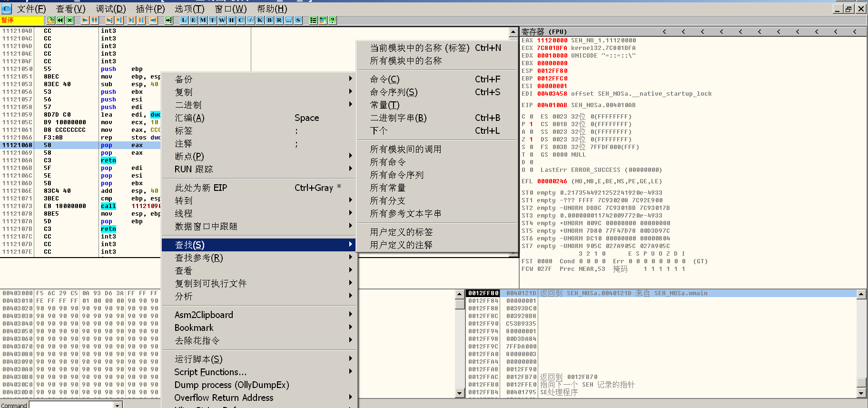The height and width of the screenshot is (408, 868).
Task: Open debugging options list icon
Action: click(x=313, y=20)
